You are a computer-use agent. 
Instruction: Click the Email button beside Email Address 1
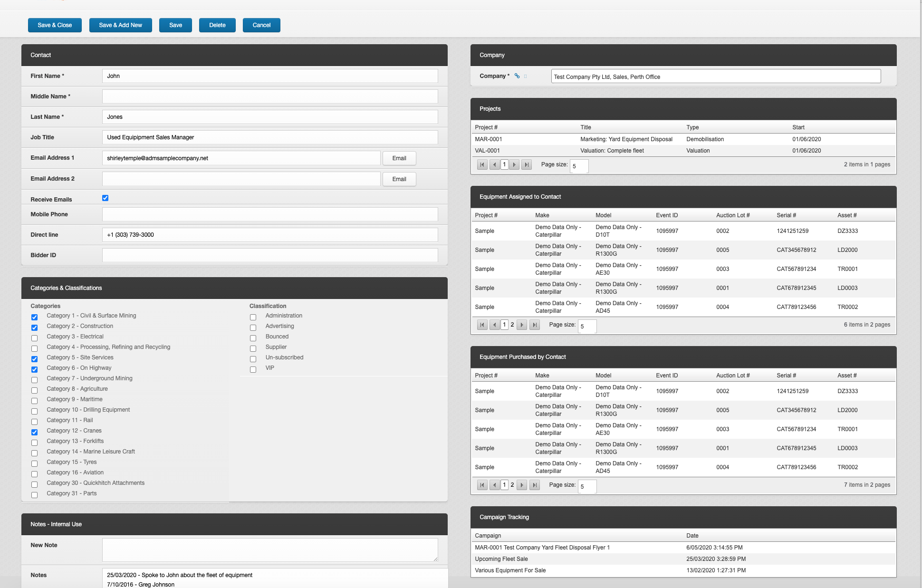click(x=399, y=158)
